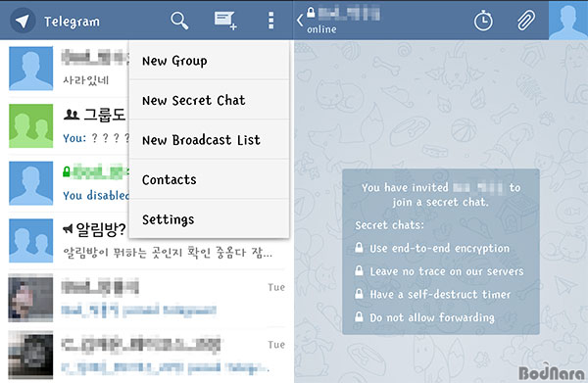Click the megaphone icon beside 알림방?
Screen dimensions: 588x383
[68, 228]
